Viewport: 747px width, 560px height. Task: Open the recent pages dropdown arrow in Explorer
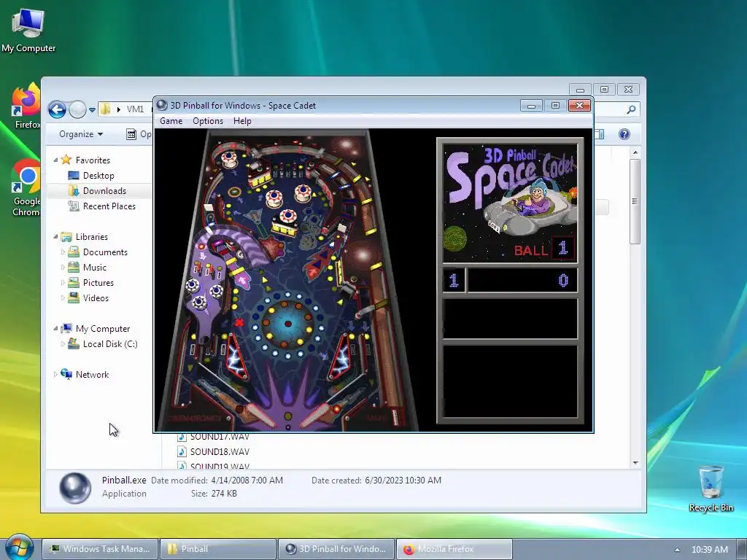point(92,110)
